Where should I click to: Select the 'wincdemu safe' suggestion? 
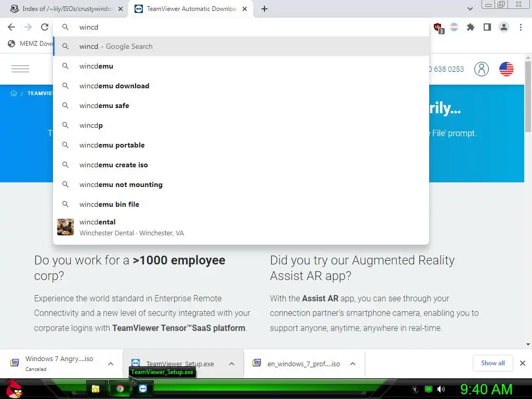coord(241,105)
